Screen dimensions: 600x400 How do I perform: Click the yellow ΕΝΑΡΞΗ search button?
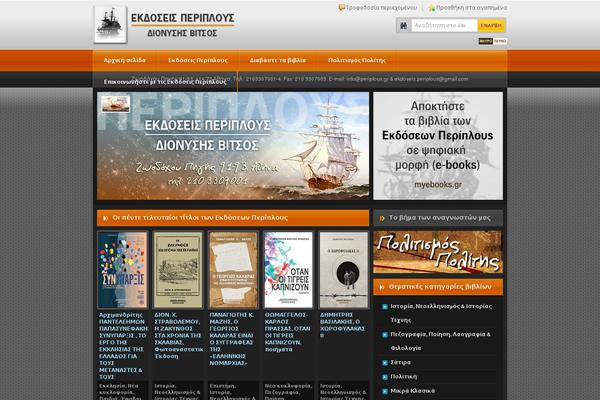coord(491,26)
